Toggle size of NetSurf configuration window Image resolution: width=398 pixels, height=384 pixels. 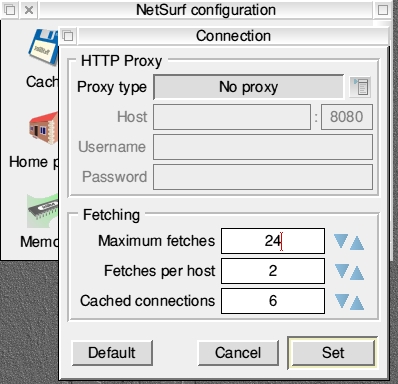point(383,10)
